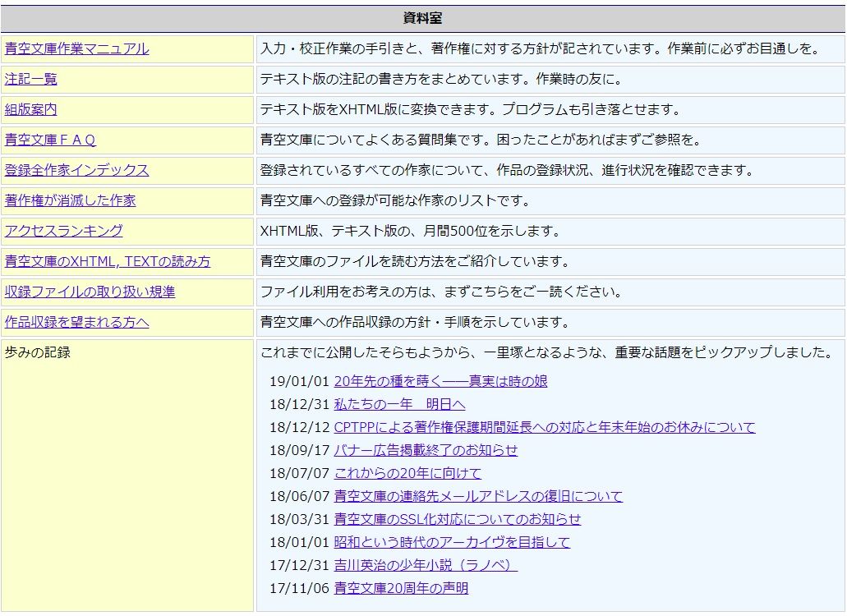Viewport: 847px width, 616px height.
Task: Go to 青空文庫ＦＡＱ link
Action: (50, 140)
